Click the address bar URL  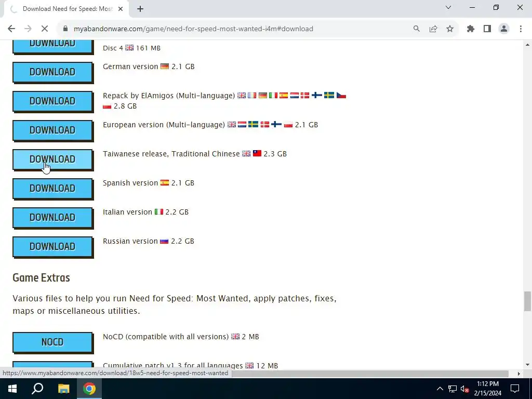(193, 29)
